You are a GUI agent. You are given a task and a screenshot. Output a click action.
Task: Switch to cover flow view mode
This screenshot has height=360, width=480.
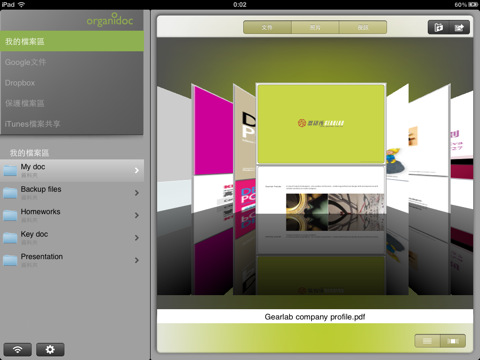(453, 341)
